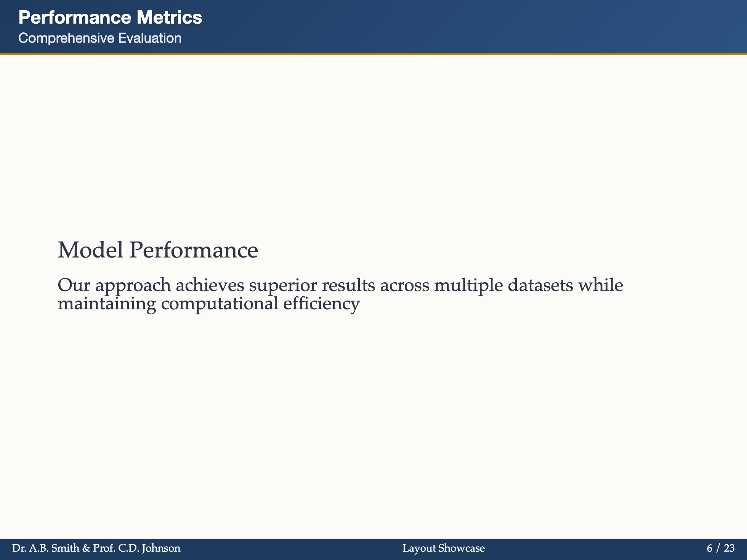Click the "Performance Metrics" slide title
This screenshot has height=560, width=747.
click(110, 18)
